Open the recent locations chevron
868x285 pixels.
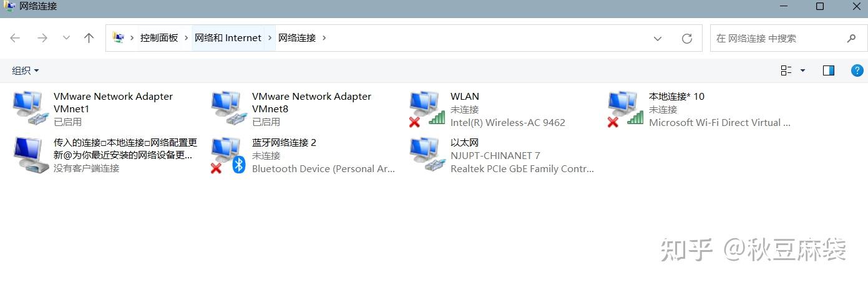click(x=66, y=38)
